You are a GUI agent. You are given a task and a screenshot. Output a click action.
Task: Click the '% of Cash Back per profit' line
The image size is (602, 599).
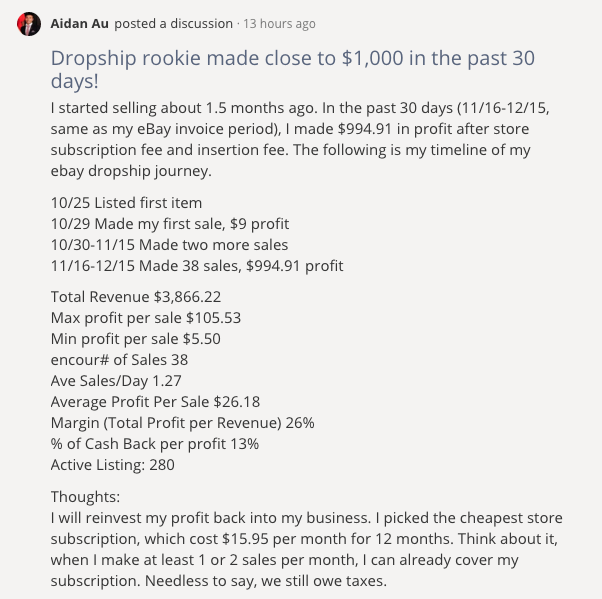(155, 444)
